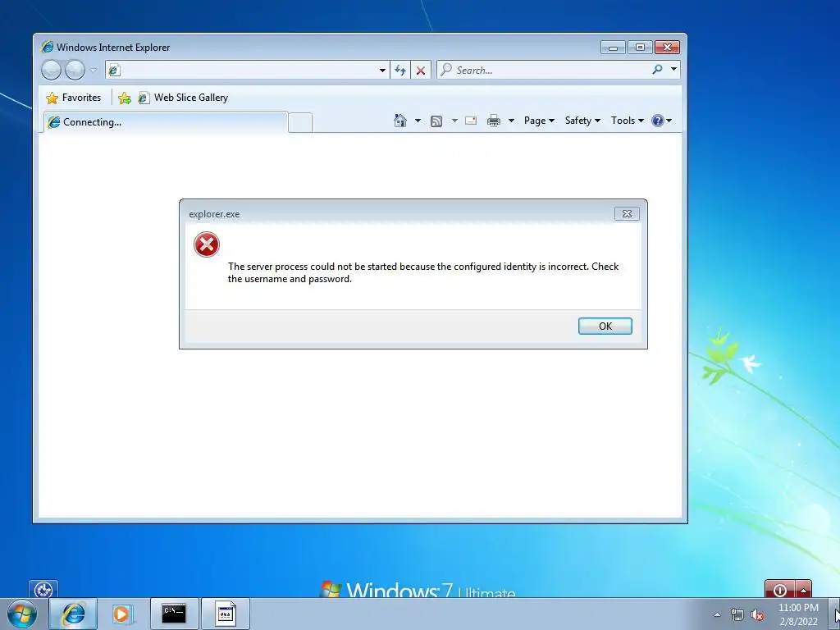
Task: Expand the Home dropdown arrow
Action: pos(418,121)
